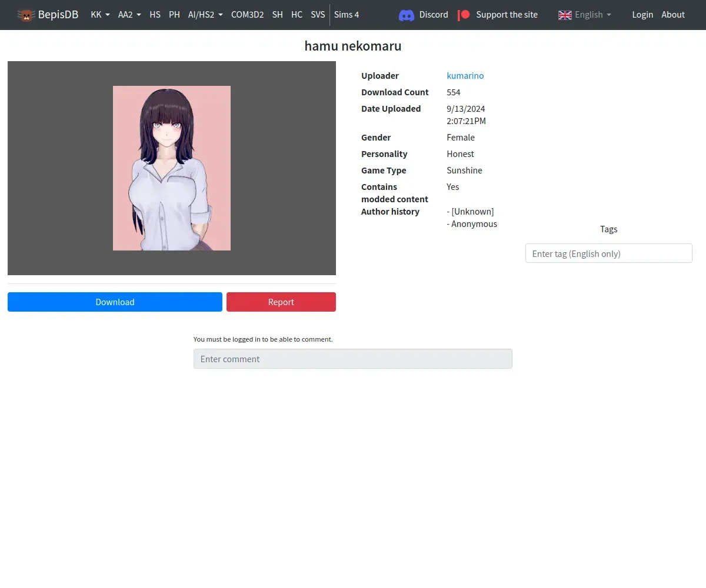Open the COM3D2 section
This screenshot has width=706, height=588.
[247, 15]
